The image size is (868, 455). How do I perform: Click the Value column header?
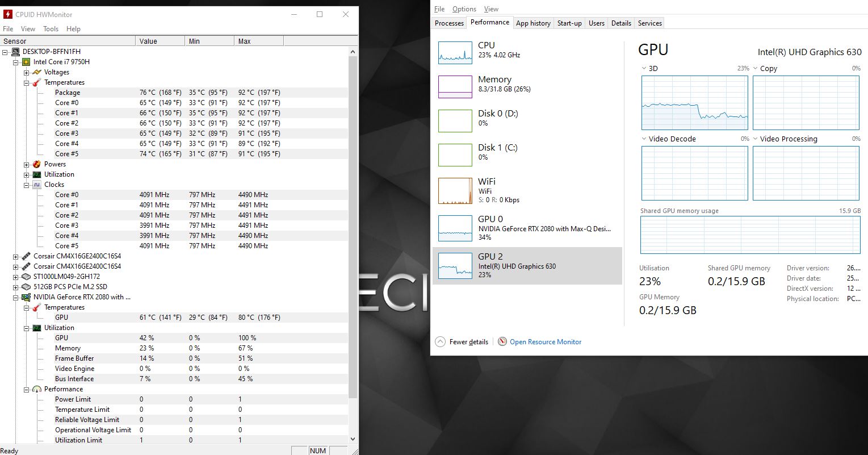[161, 41]
